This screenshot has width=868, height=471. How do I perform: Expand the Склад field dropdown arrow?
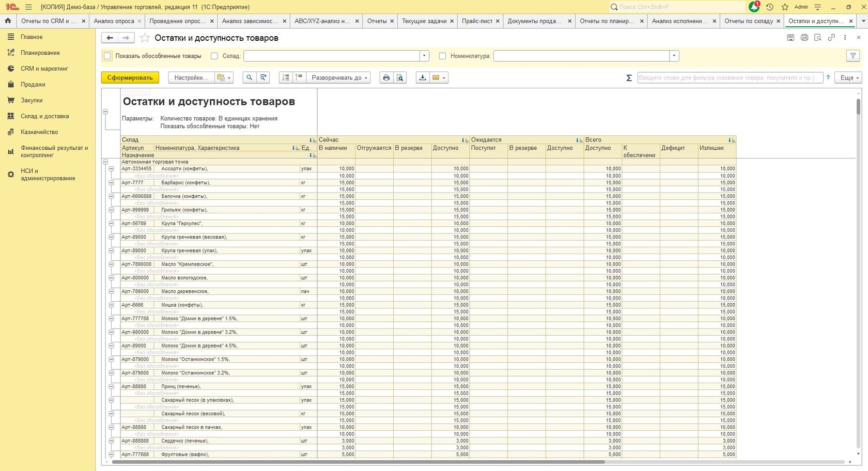[424, 56]
